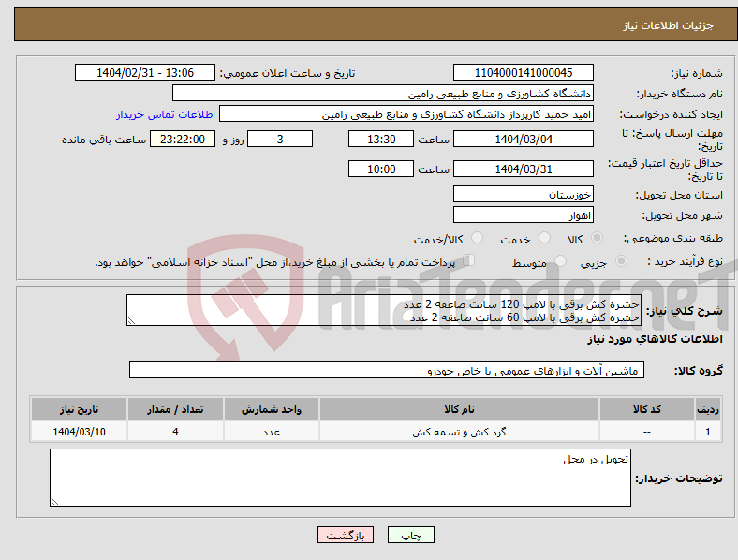Click the goods group field ماشین آلات
738x560 pixels.
pos(387,370)
